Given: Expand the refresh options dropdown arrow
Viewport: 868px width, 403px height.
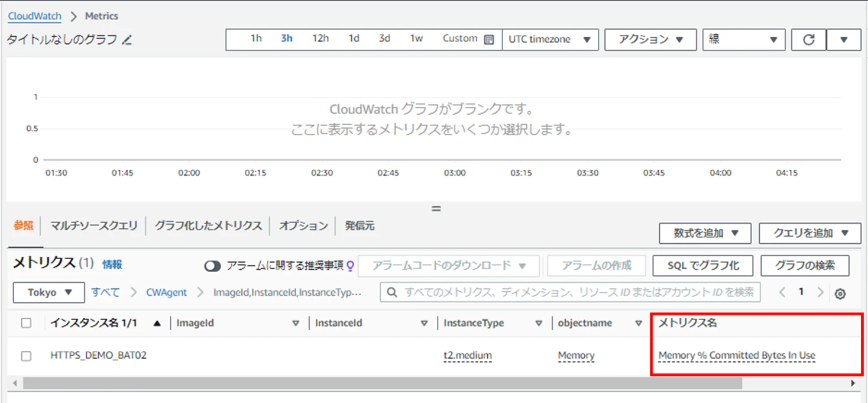Looking at the screenshot, I should (x=844, y=40).
